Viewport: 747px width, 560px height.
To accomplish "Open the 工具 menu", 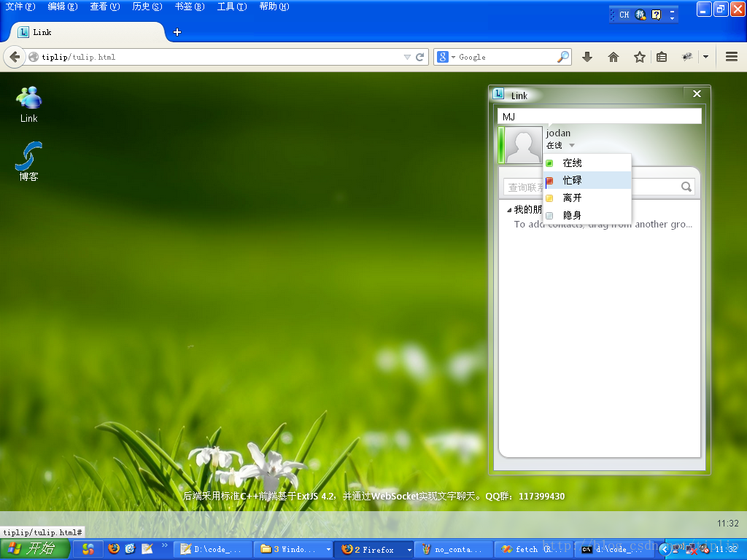I will (232, 7).
